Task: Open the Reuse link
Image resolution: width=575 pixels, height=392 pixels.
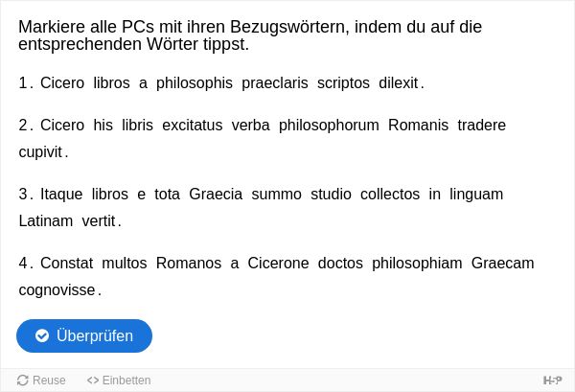Action: coord(41,380)
